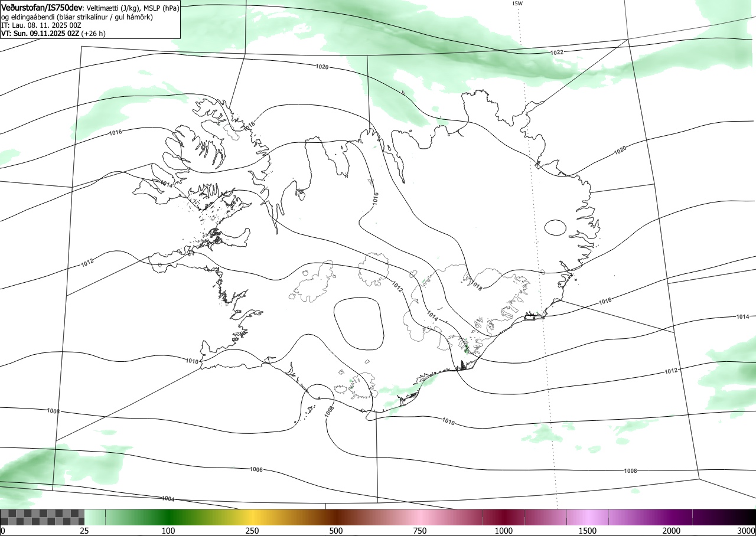The image size is (756, 536).
Task: Click the color bar value 250
Action: tap(252, 531)
